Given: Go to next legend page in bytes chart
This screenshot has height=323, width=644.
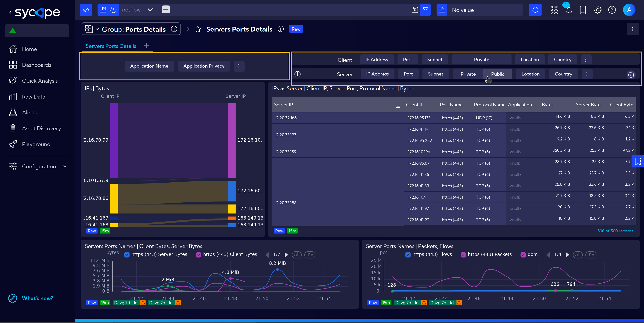Looking at the screenshot, I should (x=286, y=255).
